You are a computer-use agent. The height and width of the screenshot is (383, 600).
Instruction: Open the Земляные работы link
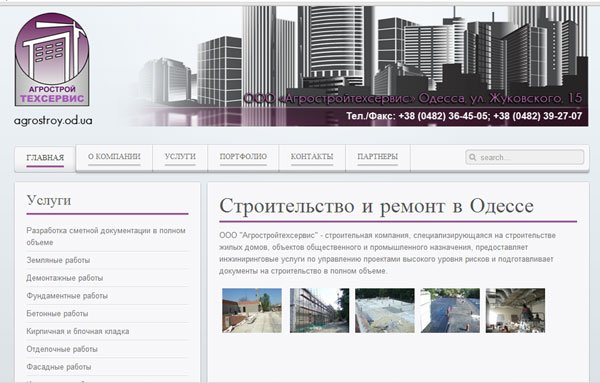tap(58, 260)
